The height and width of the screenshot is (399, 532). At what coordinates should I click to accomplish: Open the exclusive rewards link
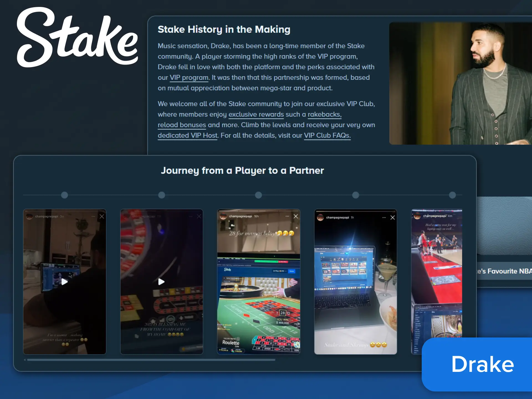(256, 114)
